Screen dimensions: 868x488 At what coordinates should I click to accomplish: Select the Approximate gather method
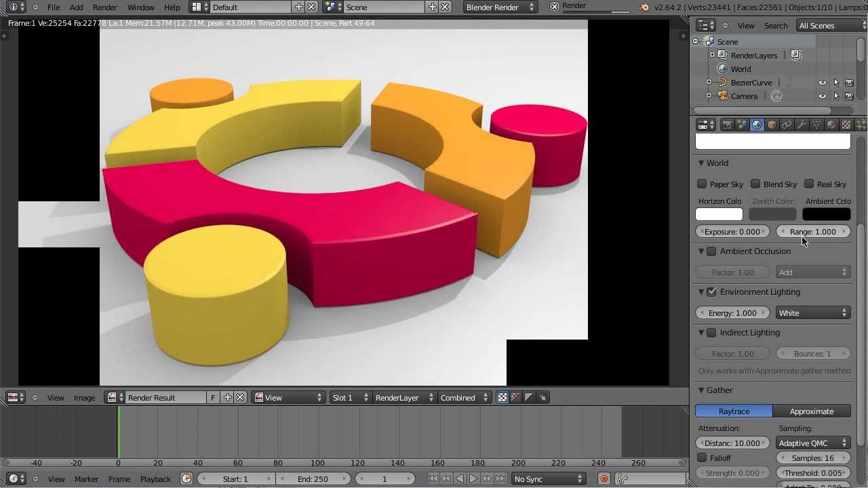tap(812, 411)
